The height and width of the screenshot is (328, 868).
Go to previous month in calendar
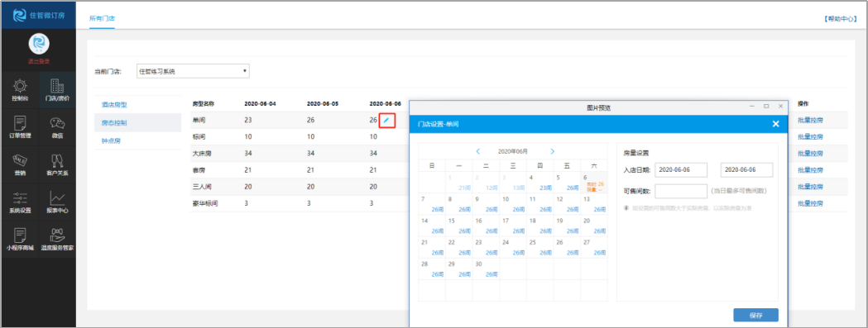477,151
